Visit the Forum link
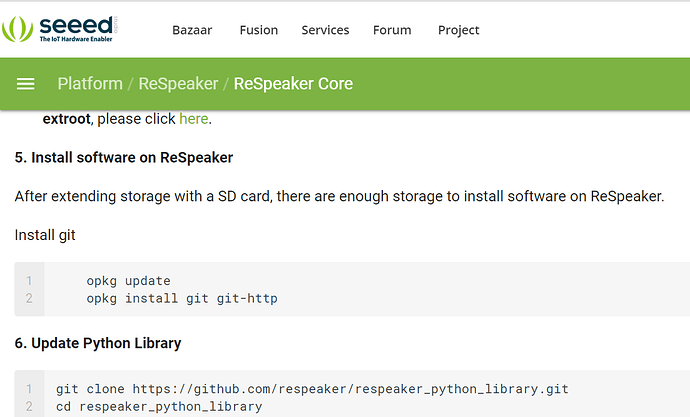690x417 pixels. point(392,30)
